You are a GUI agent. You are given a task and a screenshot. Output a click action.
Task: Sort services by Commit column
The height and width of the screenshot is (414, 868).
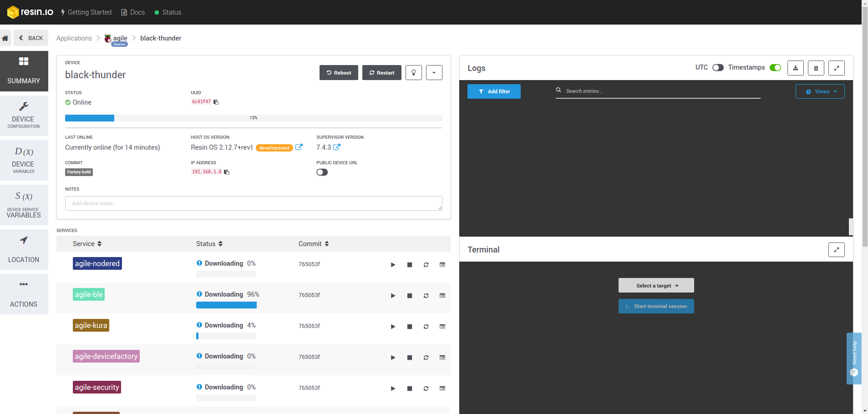coord(314,244)
